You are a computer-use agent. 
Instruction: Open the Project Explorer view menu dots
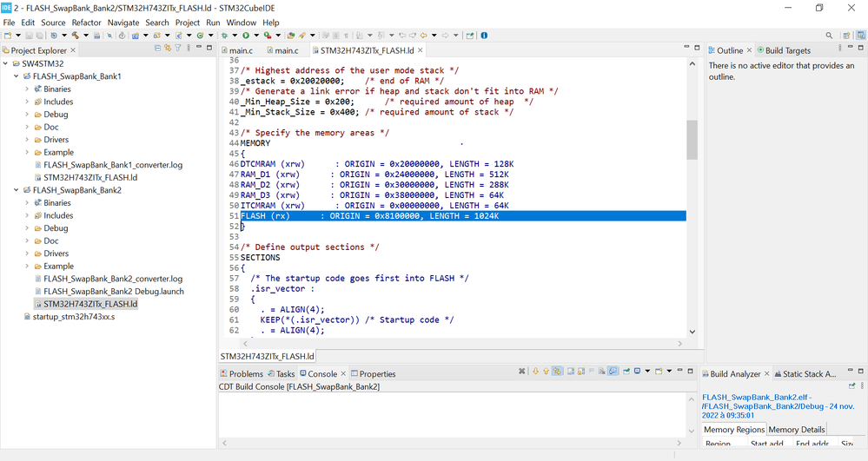[189, 48]
